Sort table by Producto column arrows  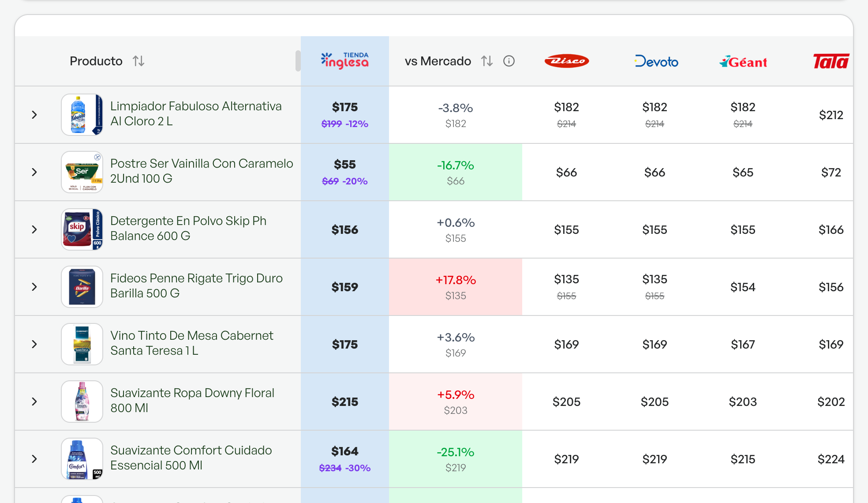138,61
